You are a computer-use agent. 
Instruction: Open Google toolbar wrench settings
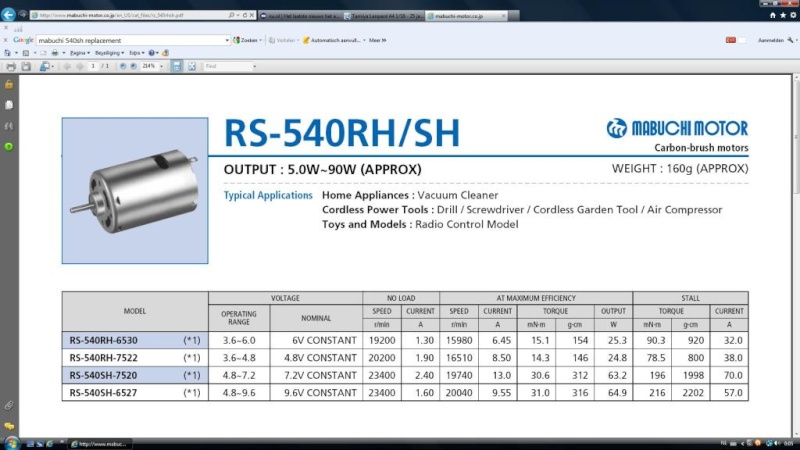click(790, 40)
